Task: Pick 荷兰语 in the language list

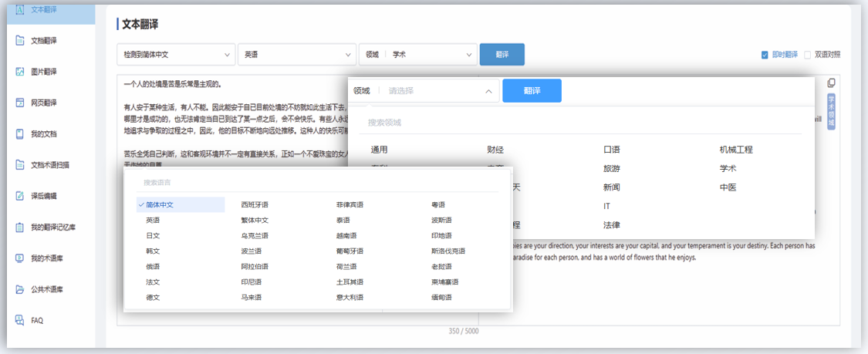Action: (346, 267)
